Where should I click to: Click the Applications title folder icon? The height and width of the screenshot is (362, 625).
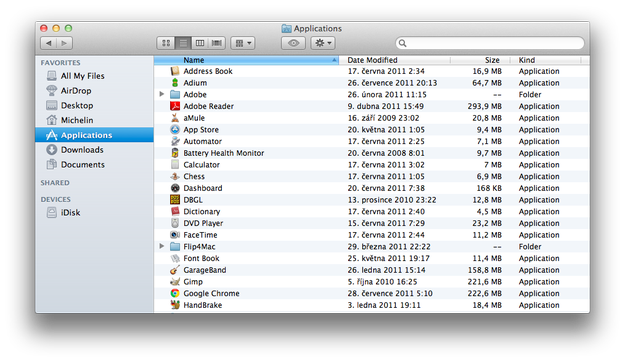(286, 28)
